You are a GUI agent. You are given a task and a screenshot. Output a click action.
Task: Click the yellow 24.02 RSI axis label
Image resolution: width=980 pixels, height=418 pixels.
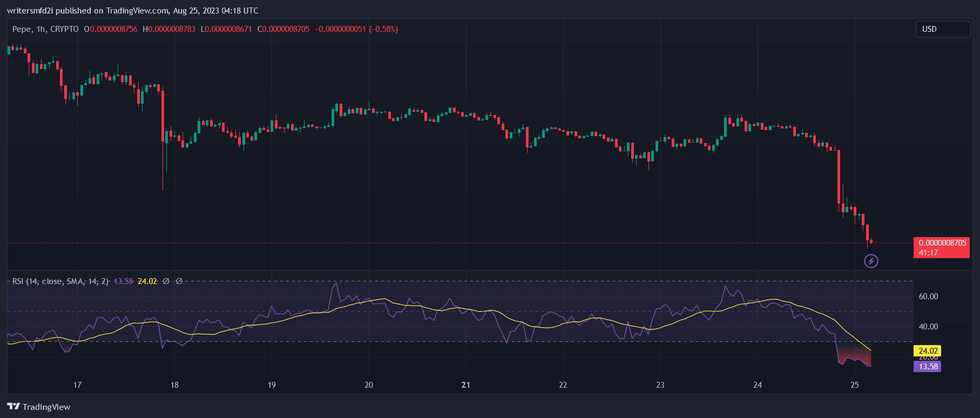point(927,351)
